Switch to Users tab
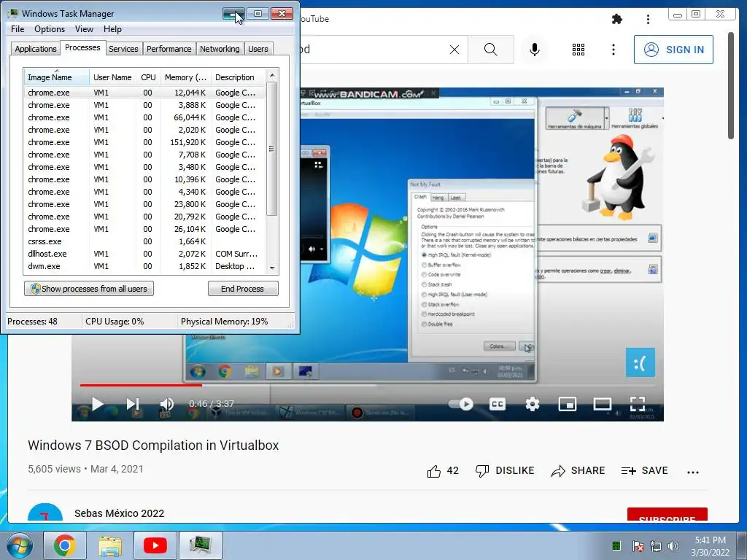Viewport: 747px width, 560px height. [258, 49]
